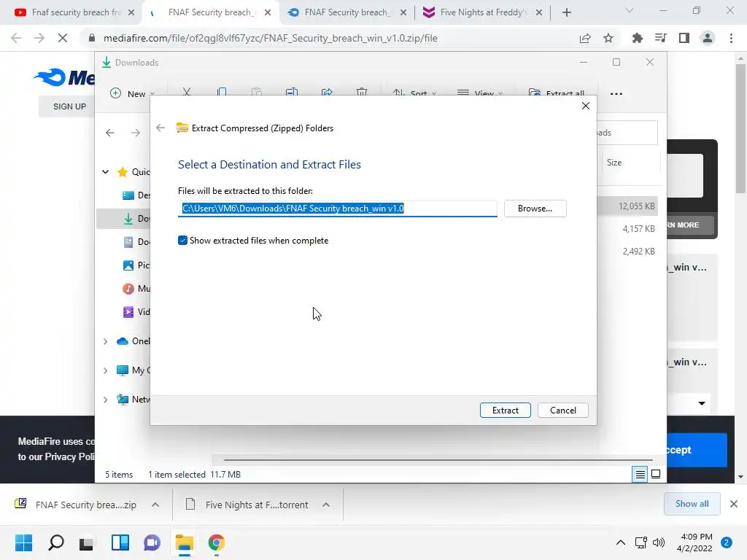Go back in the extract wizard
747x560 pixels.
coord(160,128)
